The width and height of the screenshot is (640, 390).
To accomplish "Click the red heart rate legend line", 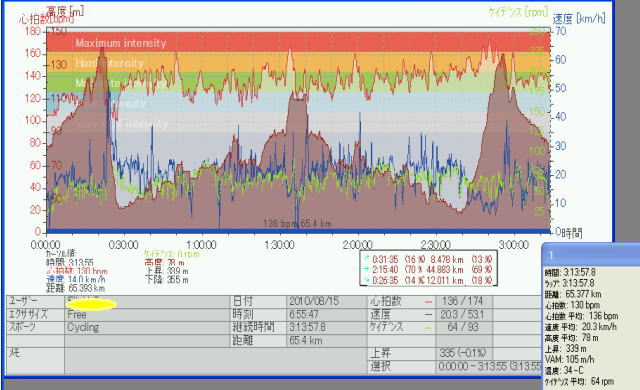I will (x=428, y=302).
